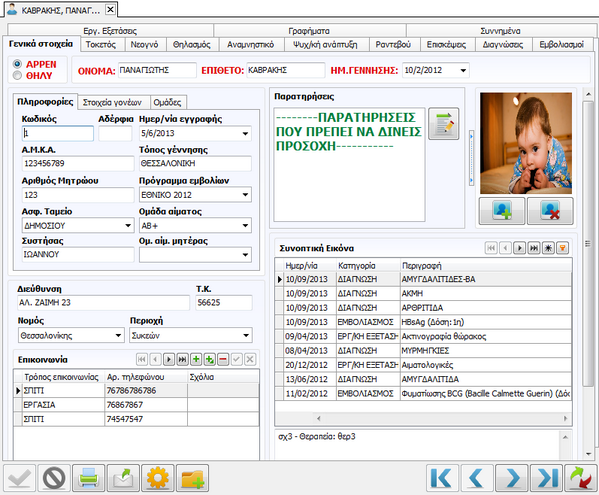This screenshot has height=495, width=599.
Task: Click the Διεύθυνση address field
Action: [103, 302]
